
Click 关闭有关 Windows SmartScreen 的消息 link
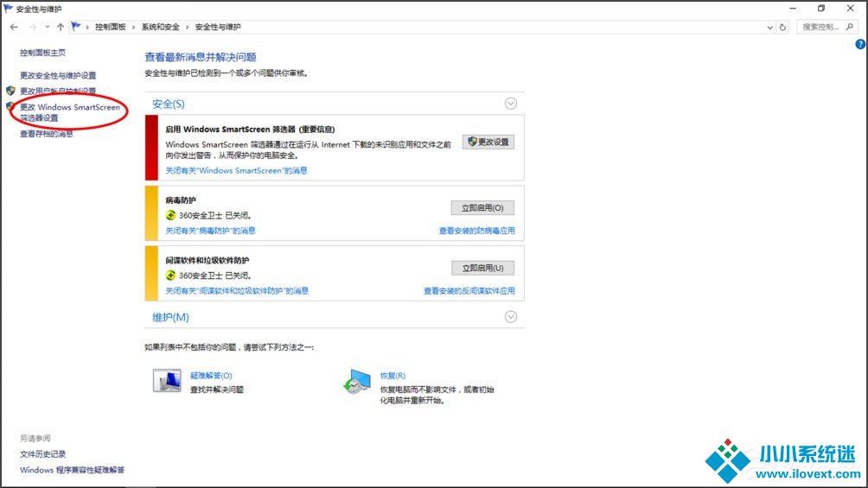[236, 170]
